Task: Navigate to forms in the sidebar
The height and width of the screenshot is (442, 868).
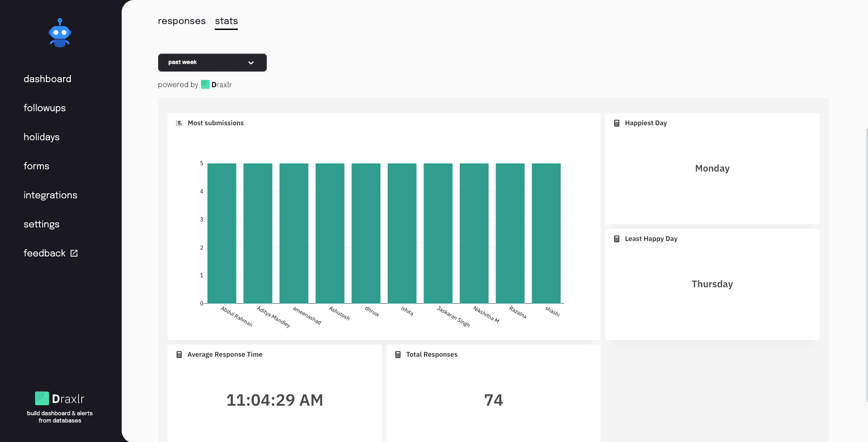Action: [x=36, y=166]
